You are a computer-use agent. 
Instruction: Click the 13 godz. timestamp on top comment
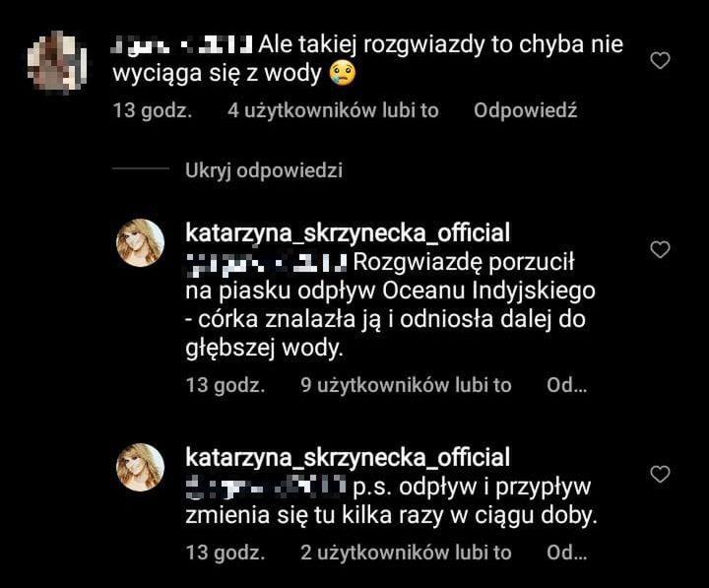[x=153, y=110]
